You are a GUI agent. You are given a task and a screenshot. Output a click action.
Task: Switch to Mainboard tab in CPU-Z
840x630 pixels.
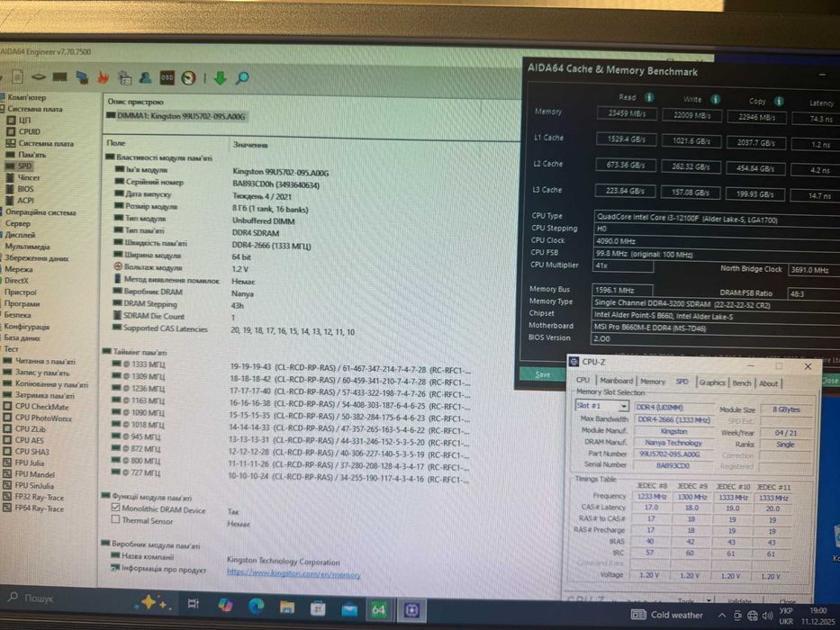(x=616, y=381)
